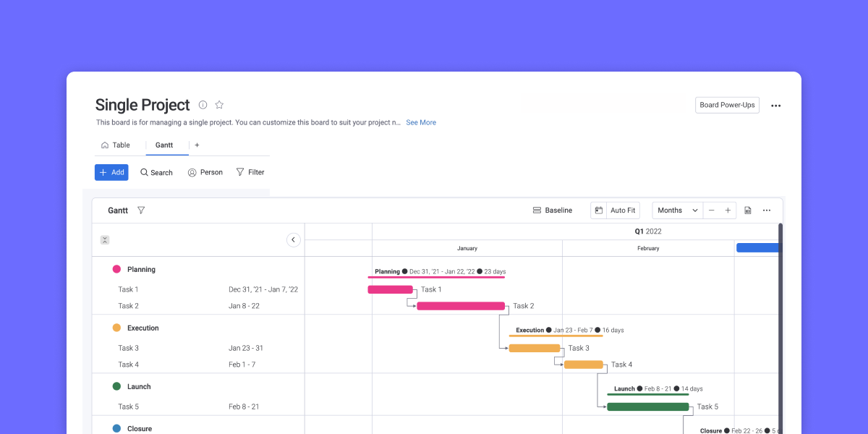The height and width of the screenshot is (434, 868).
Task: Star the Single Project board
Action: pyautogui.click(x=219, y=105)
